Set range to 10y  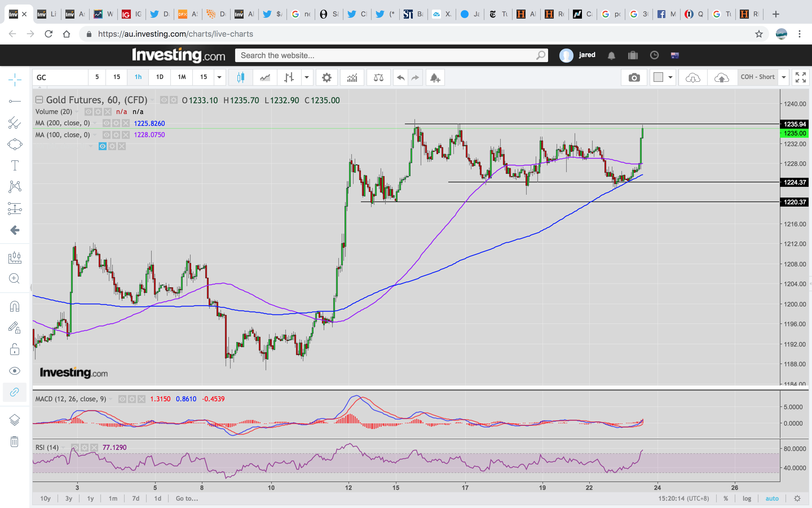45,498
